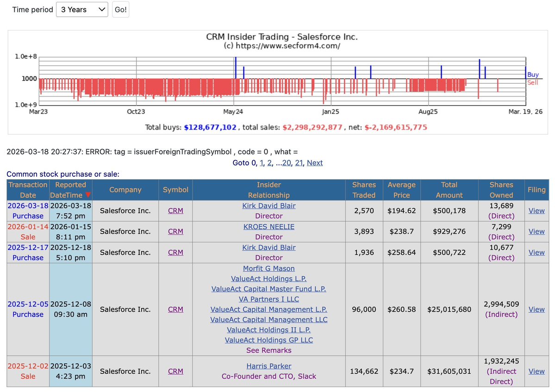Click the Co-Founder and CTO, Slack text
The image size is (555, 392).
tap(268, 376)
